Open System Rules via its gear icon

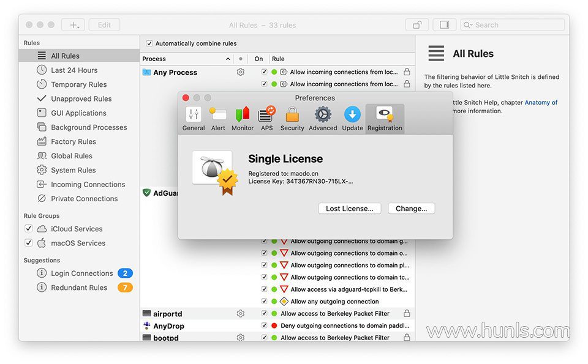coord(42,169)
